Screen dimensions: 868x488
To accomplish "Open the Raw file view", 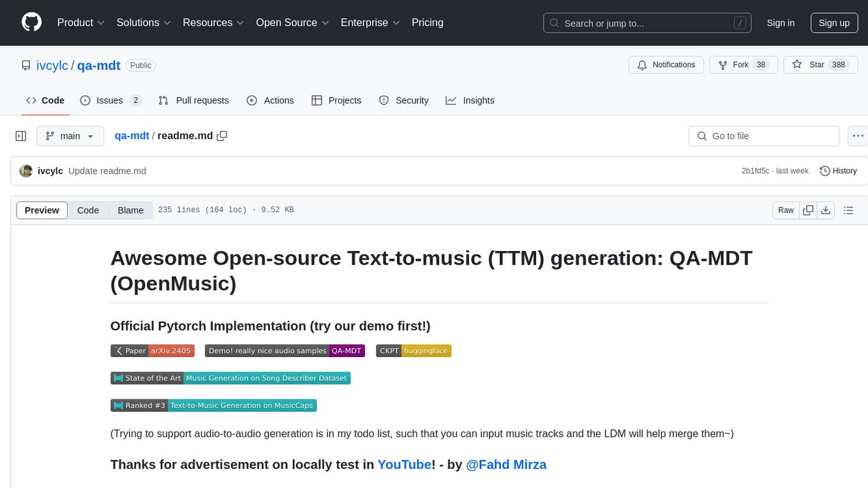I will tap(786, 210).
